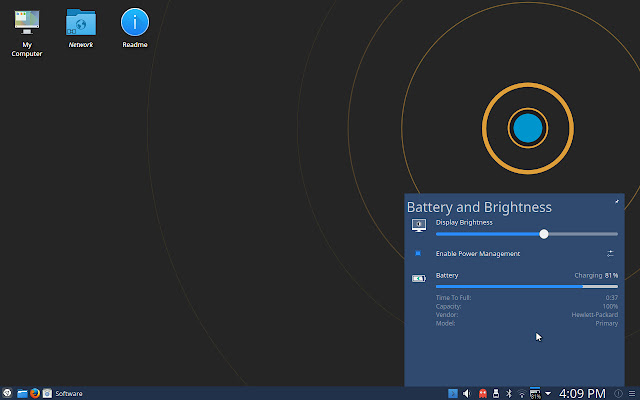The image size is (640, 400).
Task: Click the Software label in the panel
Action: point(69,393)
